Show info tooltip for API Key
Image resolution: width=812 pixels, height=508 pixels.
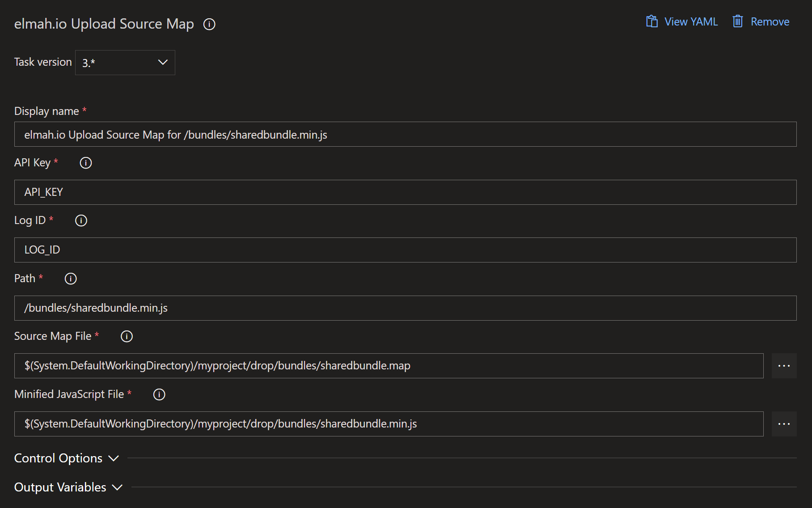click(86, 163)
